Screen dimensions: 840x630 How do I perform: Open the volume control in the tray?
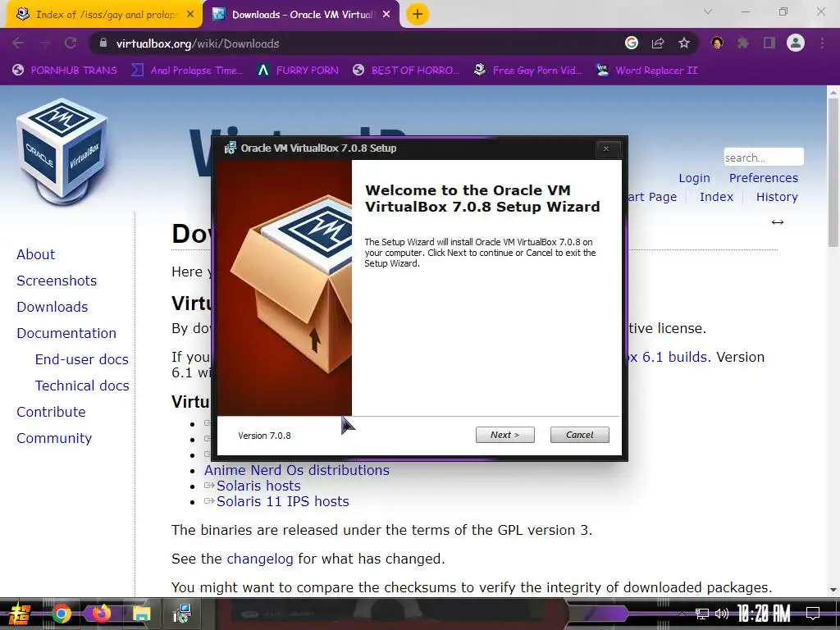pos(722,614)
